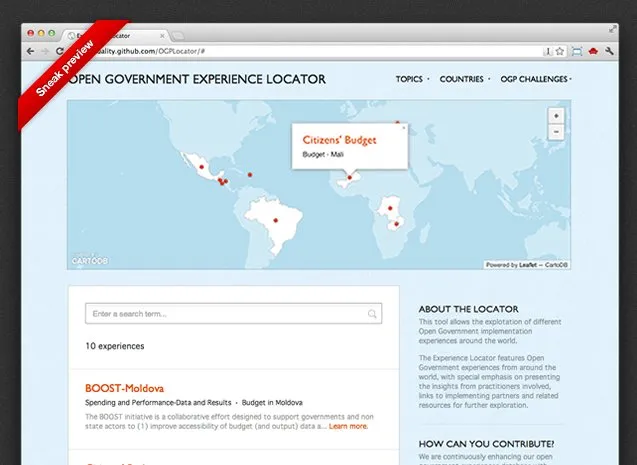Click the Caribbean red map marker
Screen dimensions: 637x465
point(250,175)
